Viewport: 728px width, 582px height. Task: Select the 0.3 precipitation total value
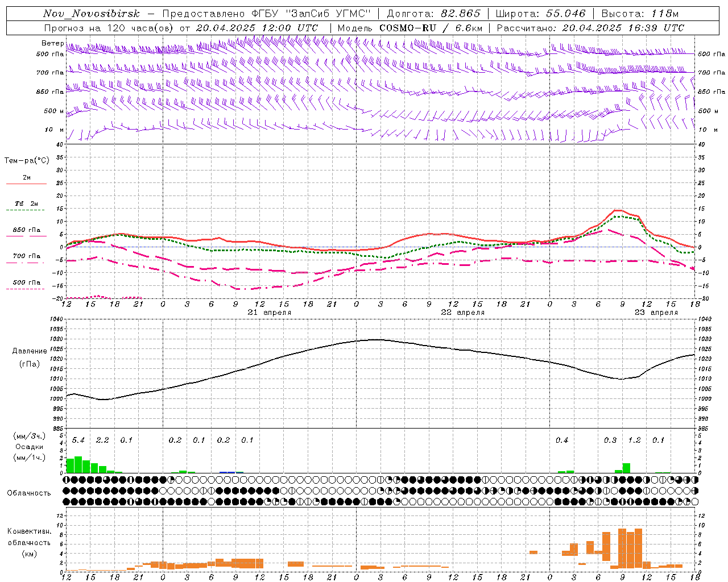pos(610,440)
